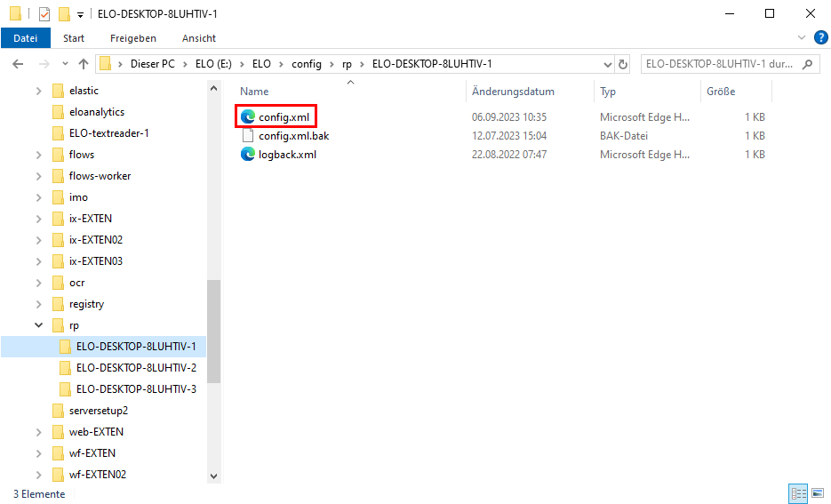Expand the ocr folder node
831x504 pixels.
[x=38, y=283]
